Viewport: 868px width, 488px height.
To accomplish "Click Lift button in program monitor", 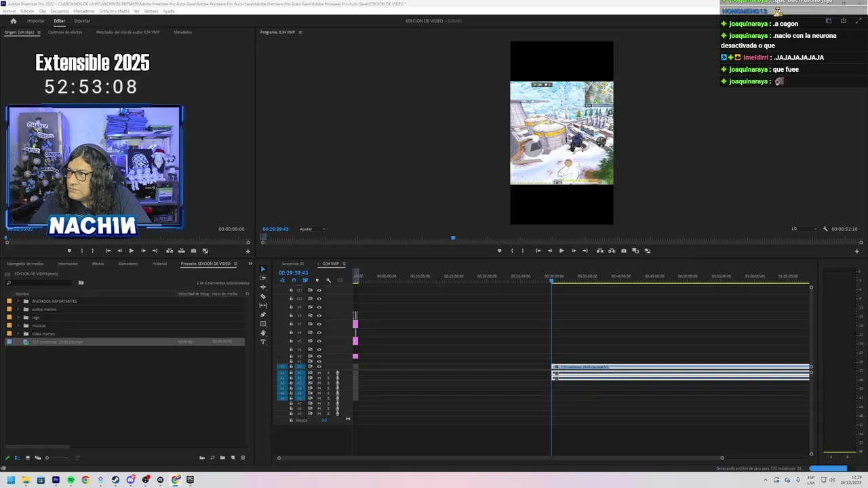I will pyautogui.click(x=599, y=251).
